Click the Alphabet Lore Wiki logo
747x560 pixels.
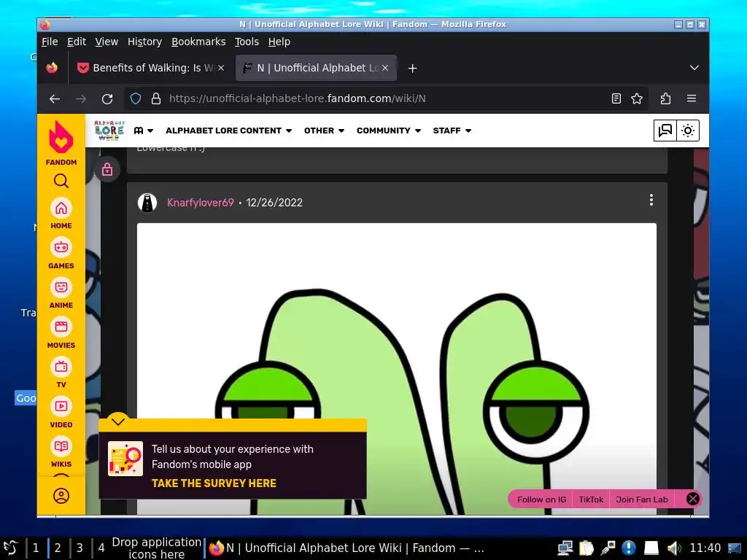click(x=109, y=131)
